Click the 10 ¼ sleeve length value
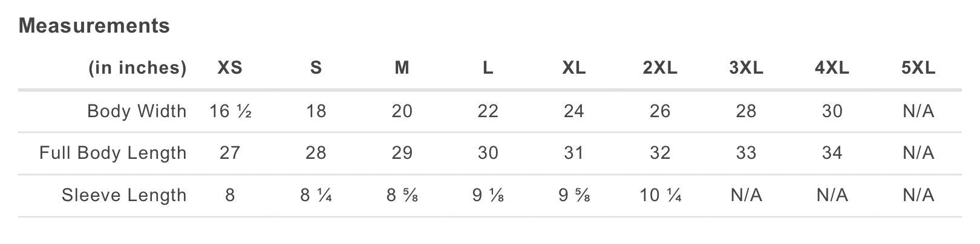980x244 pixels. [x=659, y=195]
